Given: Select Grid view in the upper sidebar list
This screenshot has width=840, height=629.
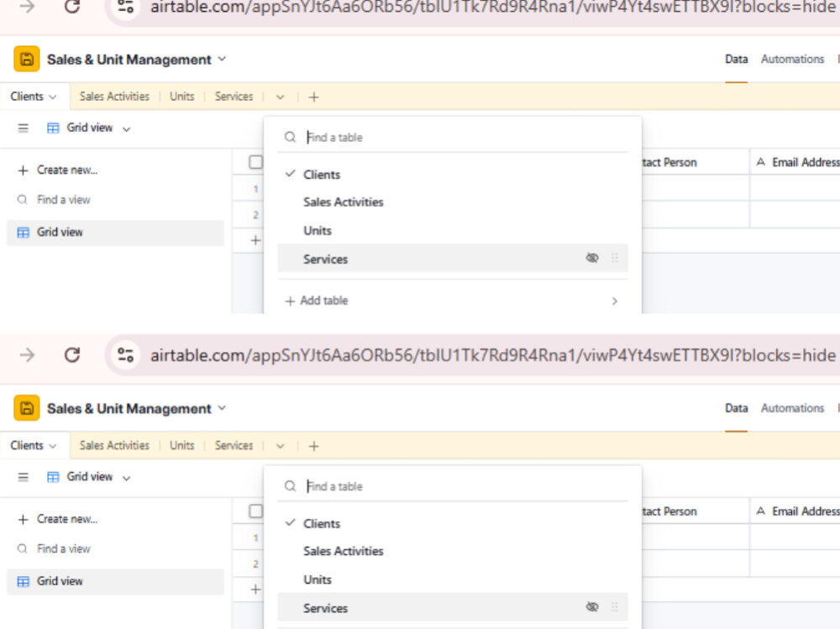Looking at the screenshot, I should 115,233.
